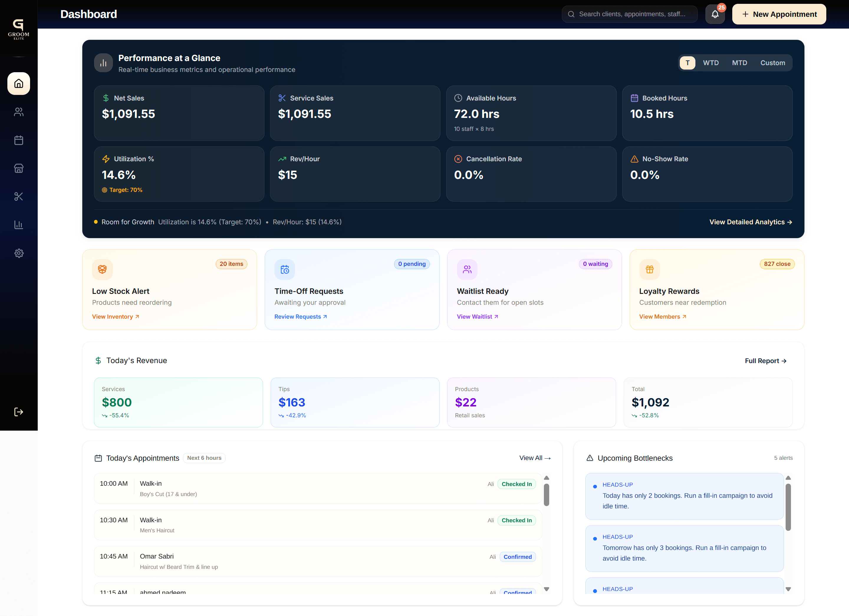Image resolution: width=849 pixels, height=616 pixels.
Task: Select the T (today) period tab
Action: [688, 63]
